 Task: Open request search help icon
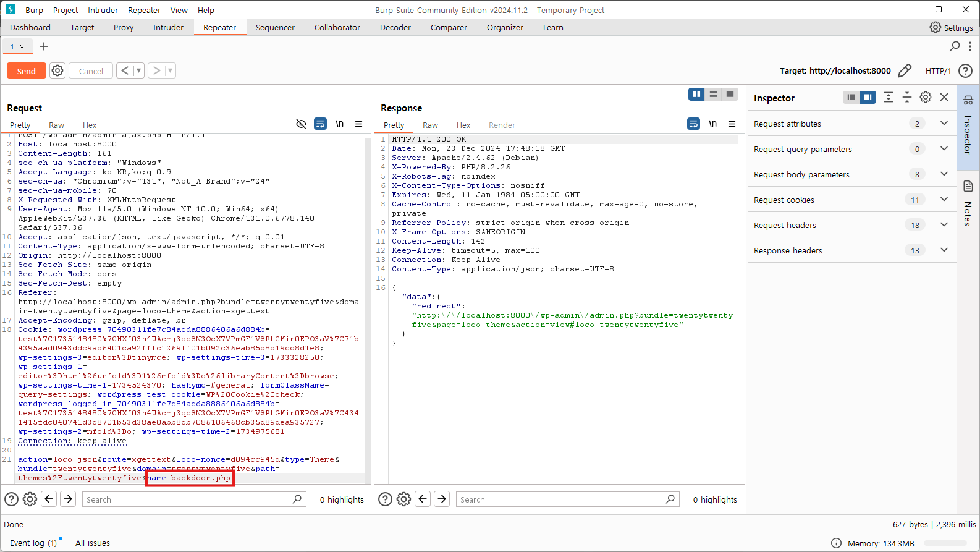click(x=11, y=499)
